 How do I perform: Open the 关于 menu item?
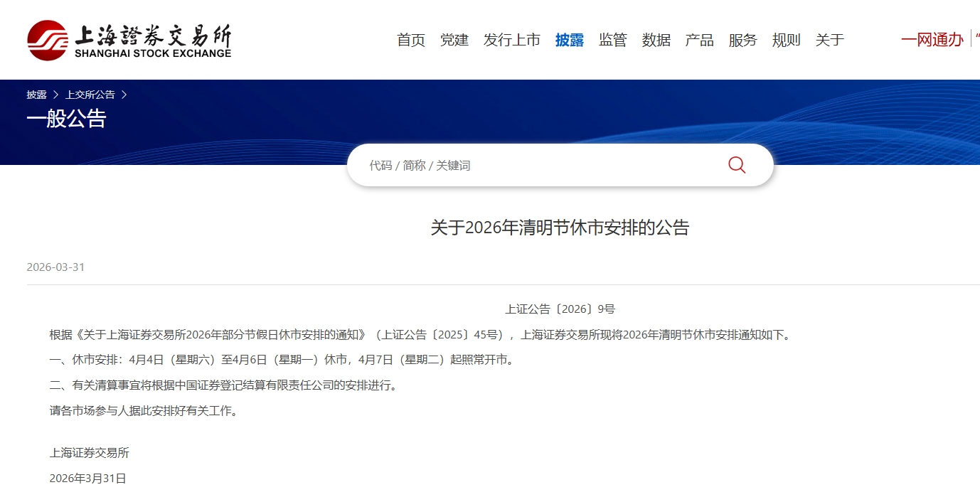[830, 40]
